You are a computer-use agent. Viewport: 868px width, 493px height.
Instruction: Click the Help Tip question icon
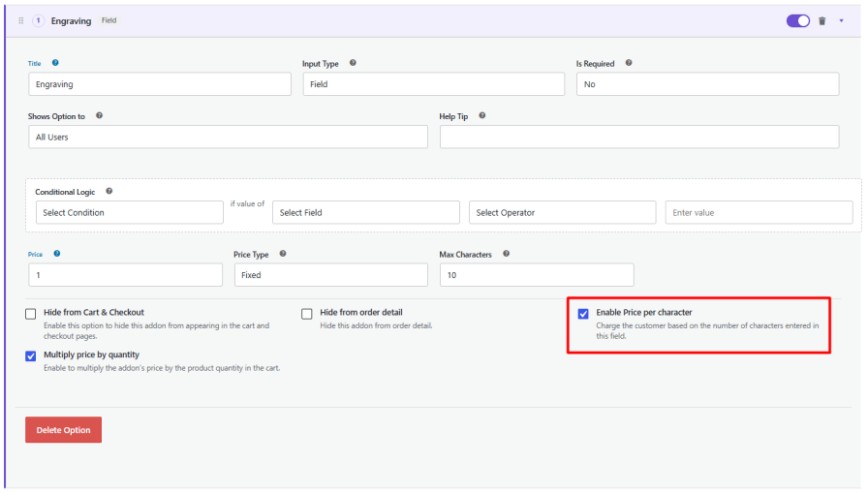[482, 115]
